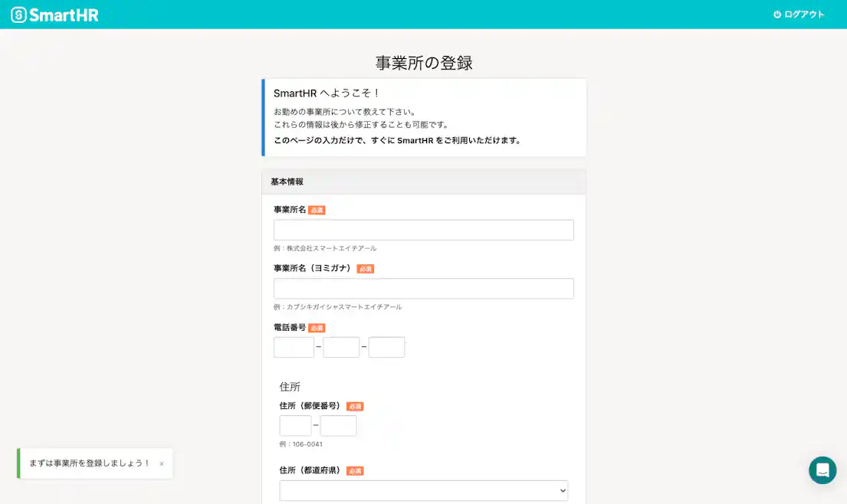Click the 事業所名 text input field
847x504 pixels.
pos(424,229)
